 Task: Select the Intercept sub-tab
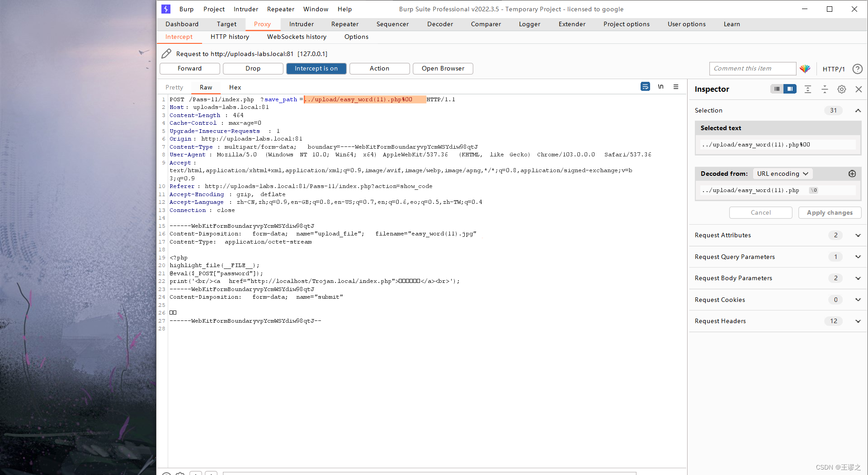pos(179,37)
